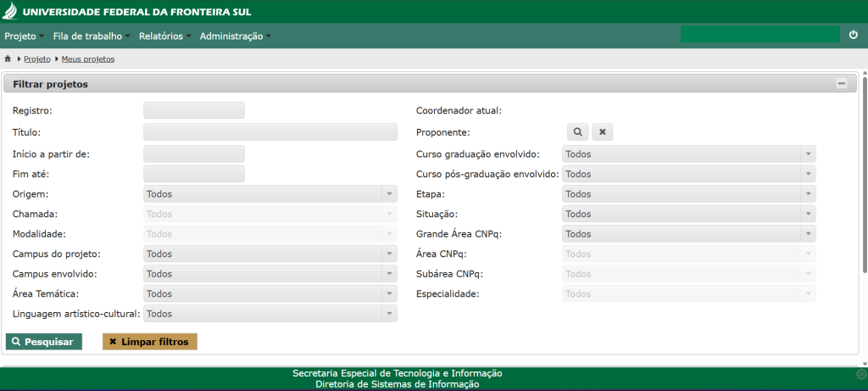Open the Relatórios menu
Image resolution: width=868 pixels, height=391 pixels.
click(x=164, y=36)
